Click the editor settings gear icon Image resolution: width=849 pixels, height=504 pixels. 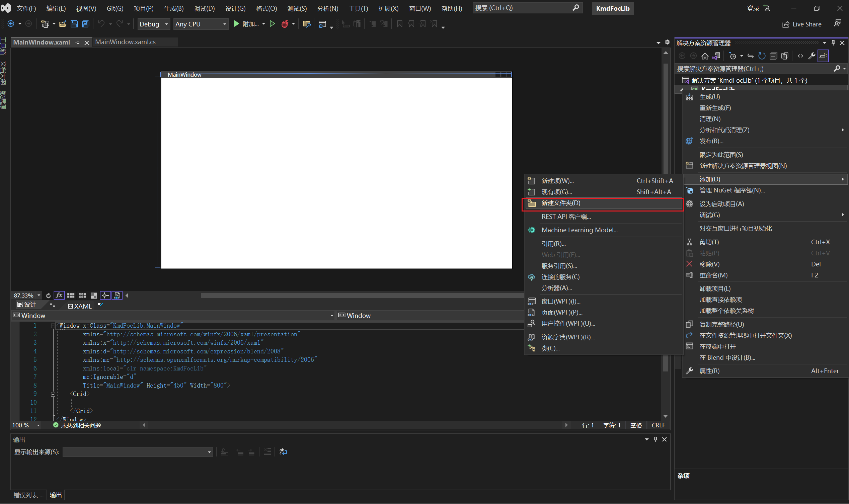(x=667, y=42)
